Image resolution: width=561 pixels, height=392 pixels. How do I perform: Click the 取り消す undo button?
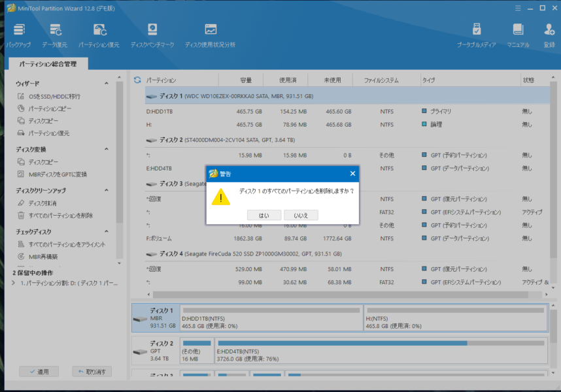92,372
